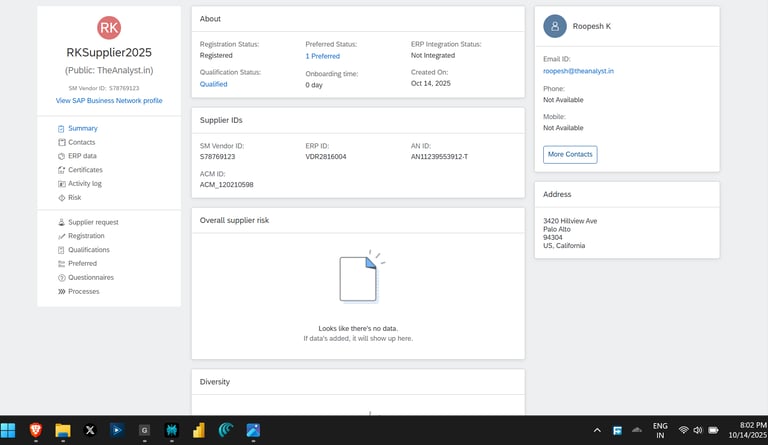Click View SAP Business Network profile link
The image size is (768, 445).
point(109,101)
